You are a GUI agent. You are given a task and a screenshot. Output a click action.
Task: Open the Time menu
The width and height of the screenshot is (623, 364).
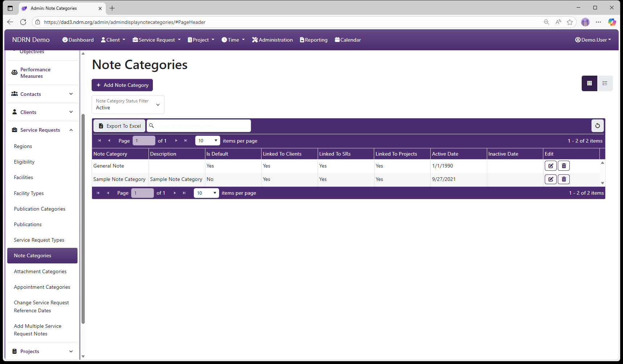click(x=233, y=40)
